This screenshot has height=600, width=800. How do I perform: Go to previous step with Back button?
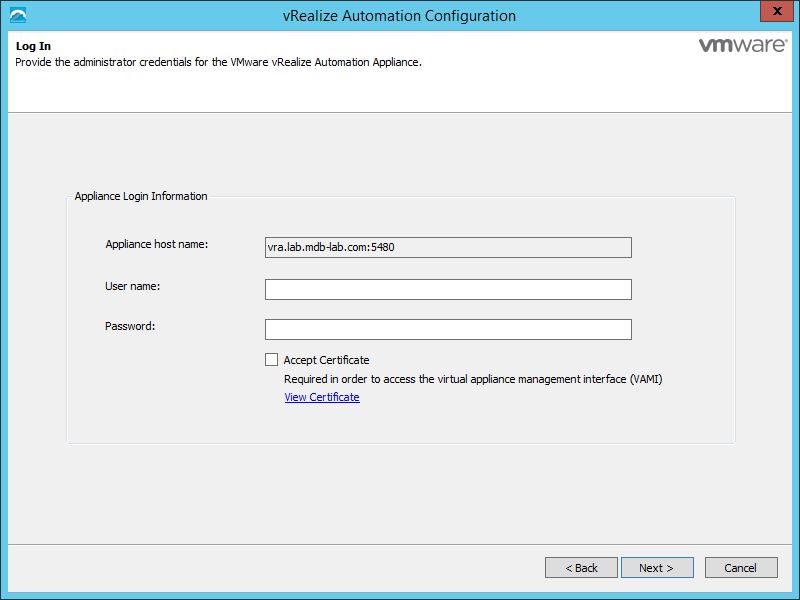(581, 567)
